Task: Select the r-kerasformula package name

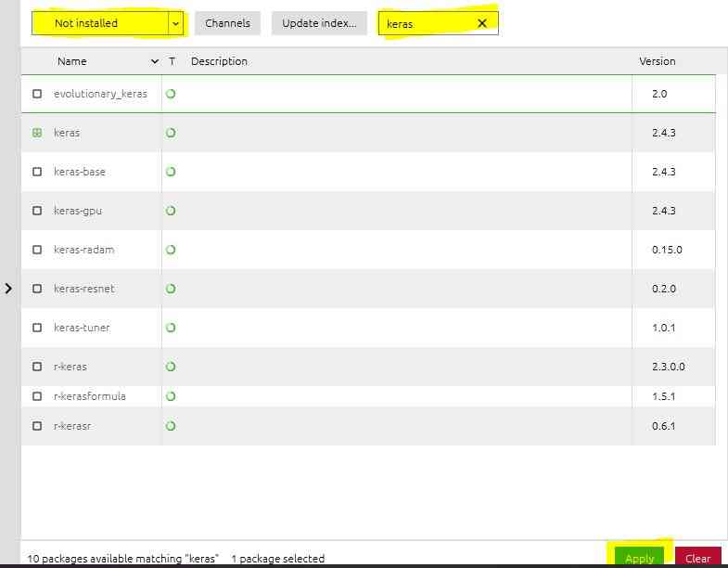Action: (90, 396)
